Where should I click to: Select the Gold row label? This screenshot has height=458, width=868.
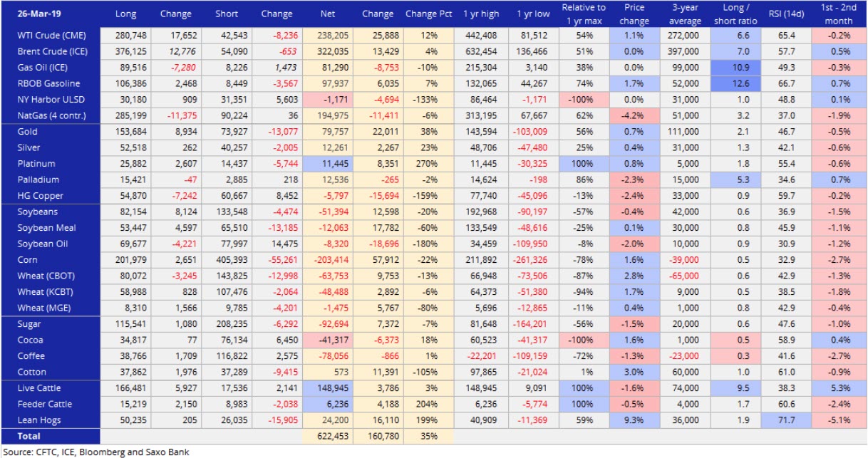(28, 132)
